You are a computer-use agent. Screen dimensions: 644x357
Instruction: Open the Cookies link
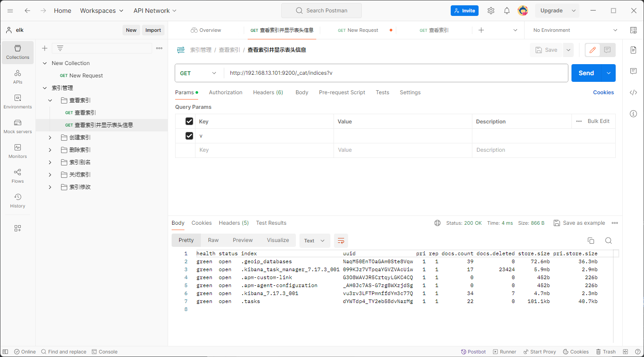tap(603, 92)
